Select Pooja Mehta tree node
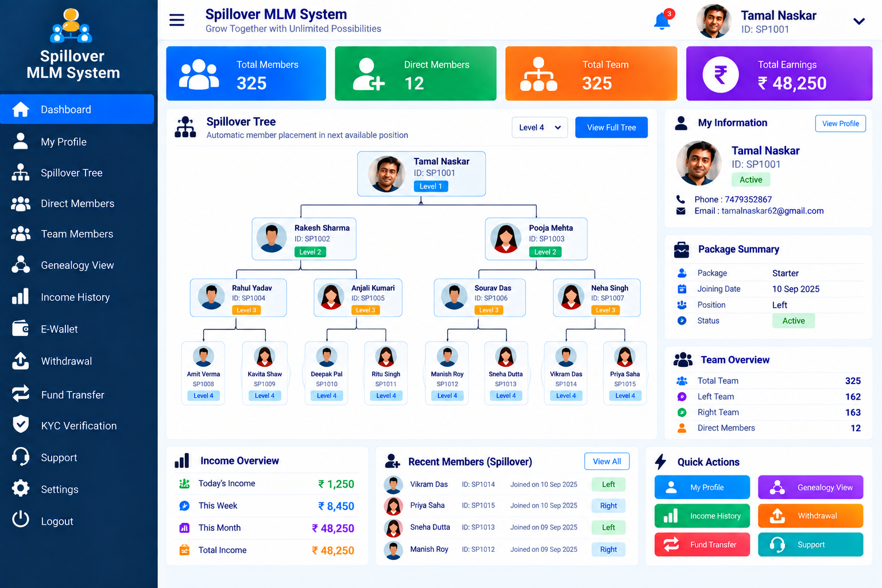 (x=536, y=239)
